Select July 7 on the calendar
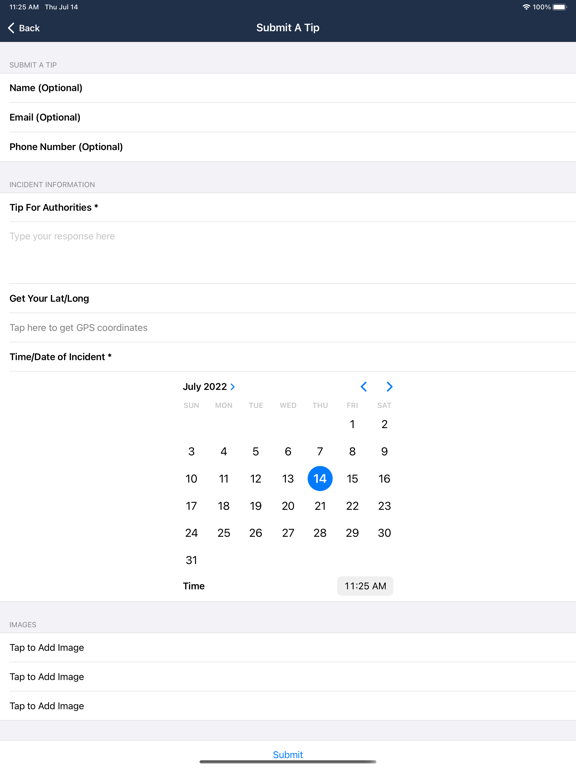The height and width of the screenshot is (768, 576). pos(320,452)
